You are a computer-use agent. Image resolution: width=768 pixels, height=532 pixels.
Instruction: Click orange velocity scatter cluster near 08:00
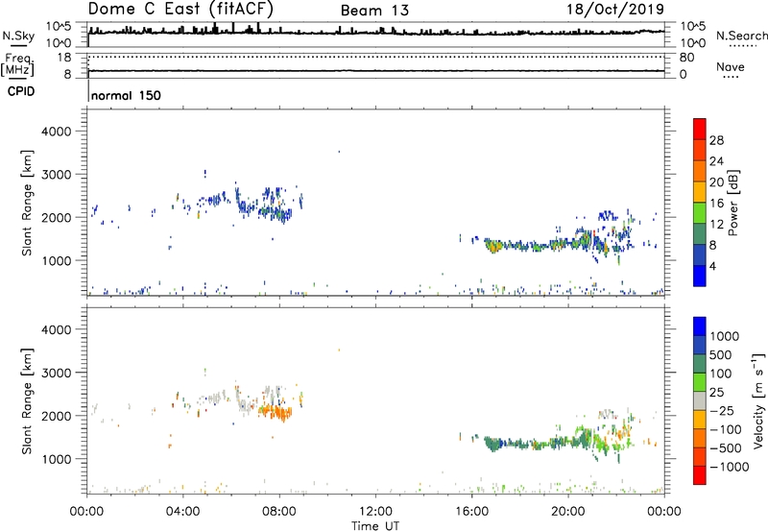(277, 413)
